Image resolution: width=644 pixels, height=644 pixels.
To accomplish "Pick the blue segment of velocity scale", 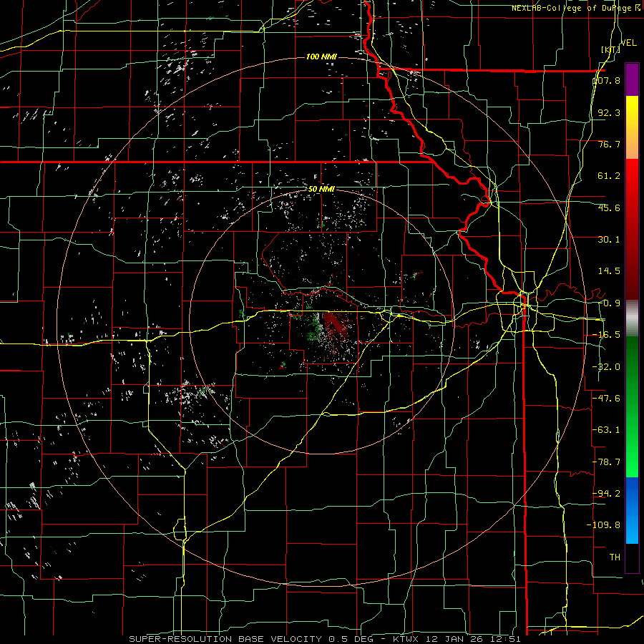I will pyautogui.click(x=632, y=510).
